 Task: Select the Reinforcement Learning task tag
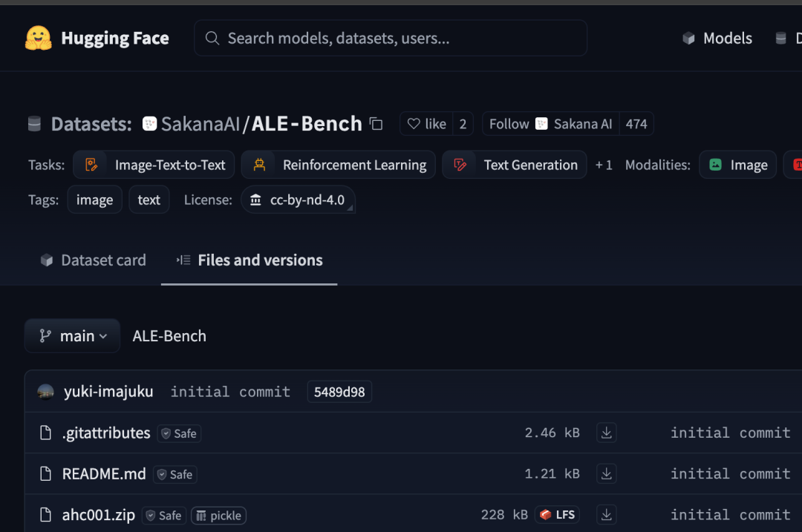coord(338,165)
